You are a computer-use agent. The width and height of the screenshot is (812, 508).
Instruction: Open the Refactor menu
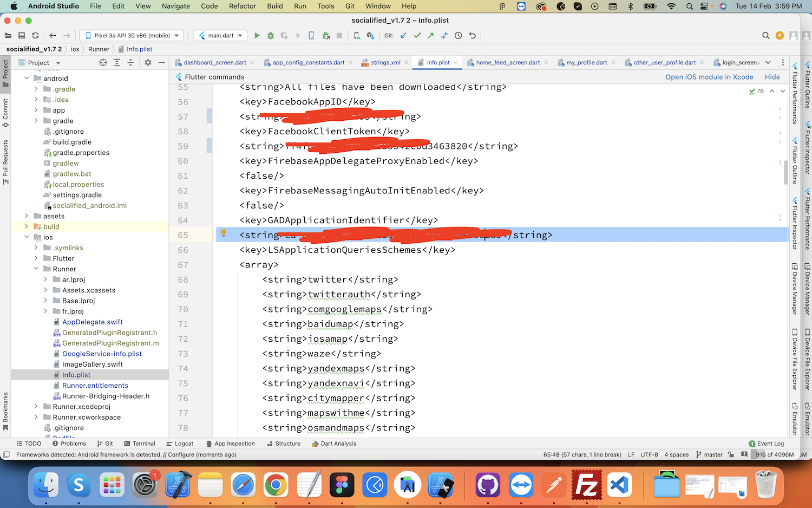tap(243, 6)
